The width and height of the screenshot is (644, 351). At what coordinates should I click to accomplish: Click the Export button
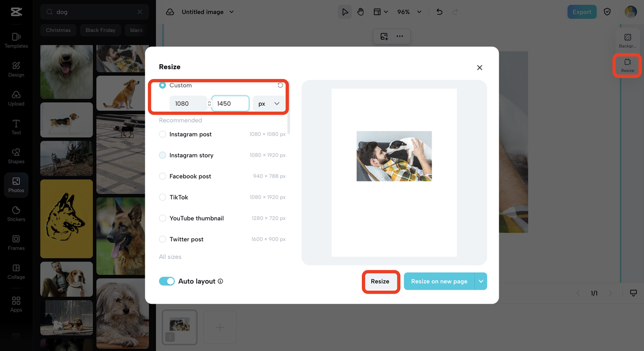click(x=582, y=11)
